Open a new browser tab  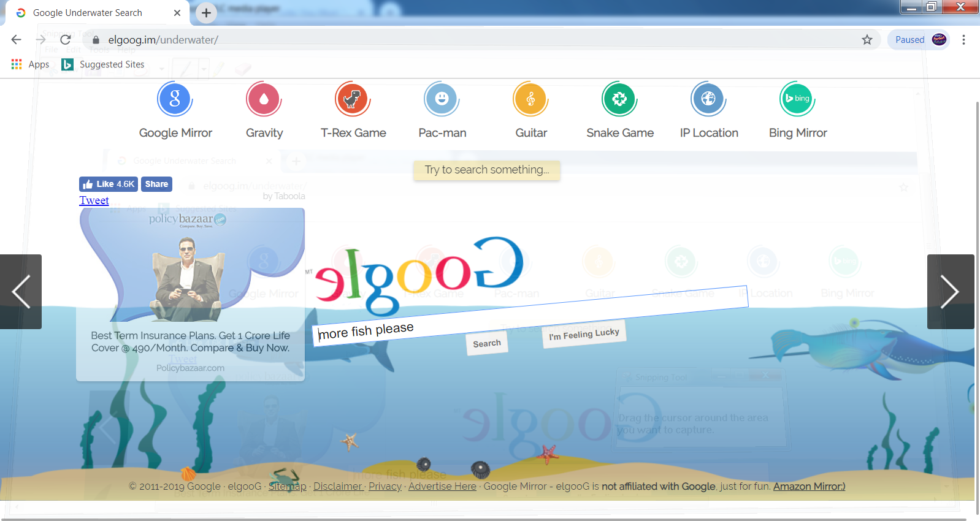(206, 12)
